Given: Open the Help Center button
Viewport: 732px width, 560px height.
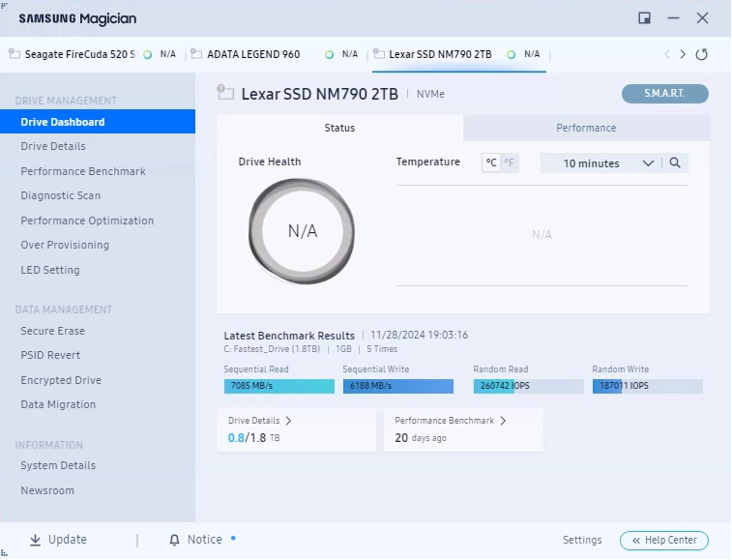Looking at the screenshot, I should (664, 540).
